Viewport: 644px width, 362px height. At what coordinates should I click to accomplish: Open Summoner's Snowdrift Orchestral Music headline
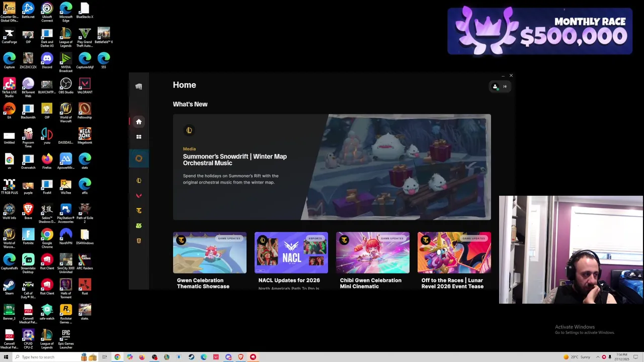tap(235, 159)
